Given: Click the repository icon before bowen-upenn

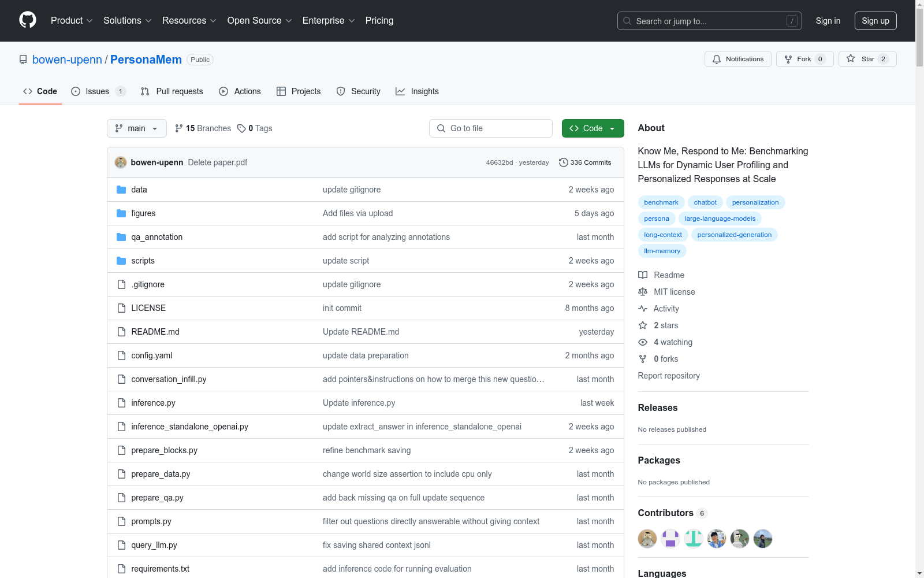Looking at the screenshot, I should (23, 60).
